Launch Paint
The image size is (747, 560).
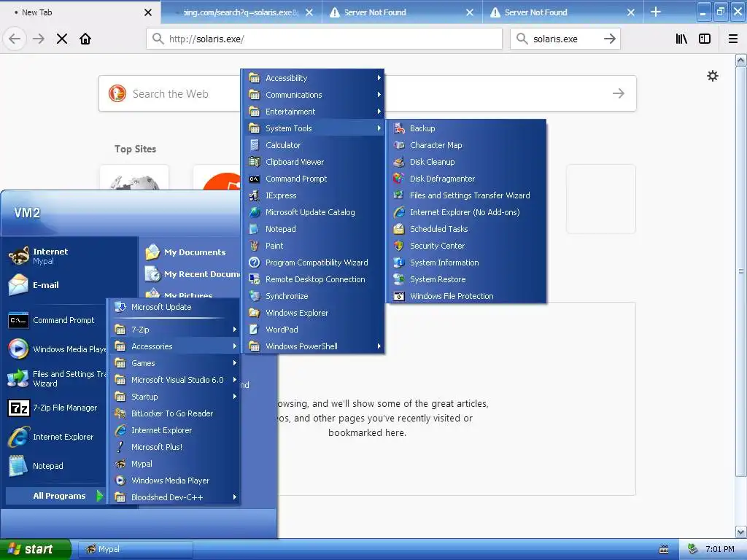314,246
